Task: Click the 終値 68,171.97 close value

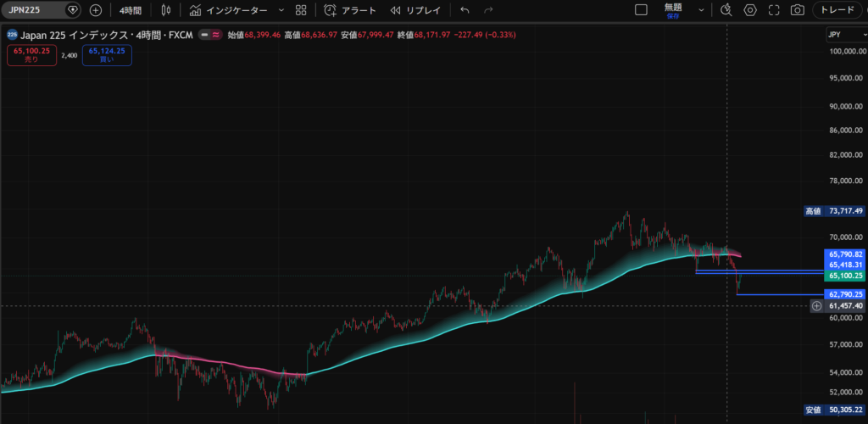Action: click(425, 34)
